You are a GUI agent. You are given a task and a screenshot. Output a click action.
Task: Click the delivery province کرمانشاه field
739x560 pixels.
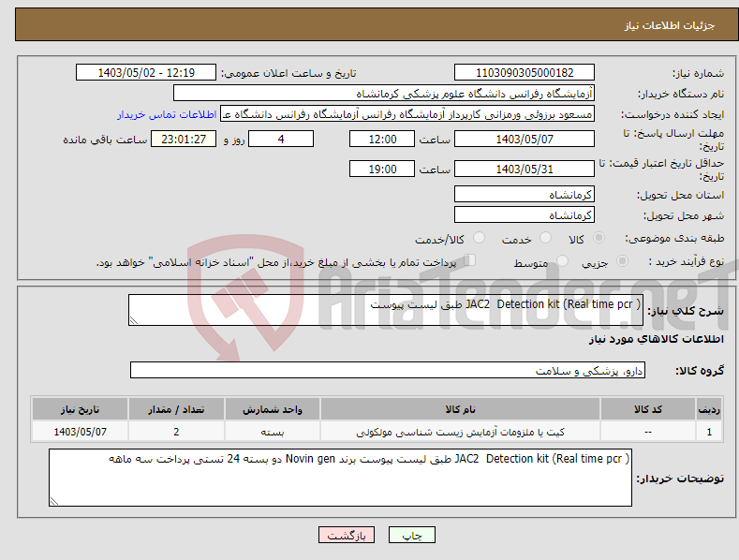point(525,194)
